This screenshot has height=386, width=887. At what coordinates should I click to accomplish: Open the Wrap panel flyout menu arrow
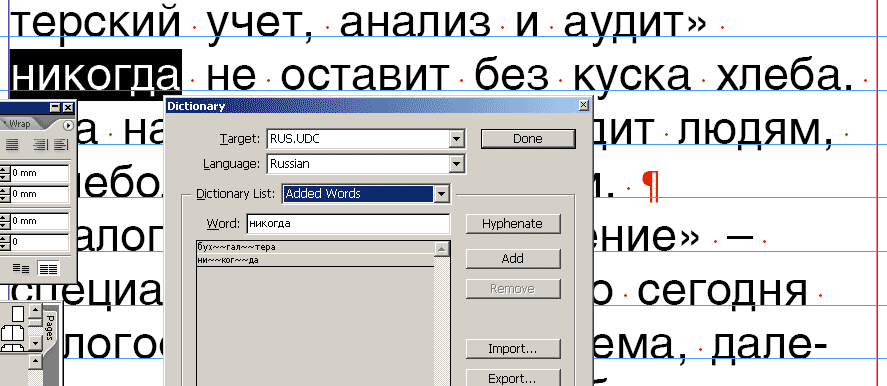coord(68,125)
